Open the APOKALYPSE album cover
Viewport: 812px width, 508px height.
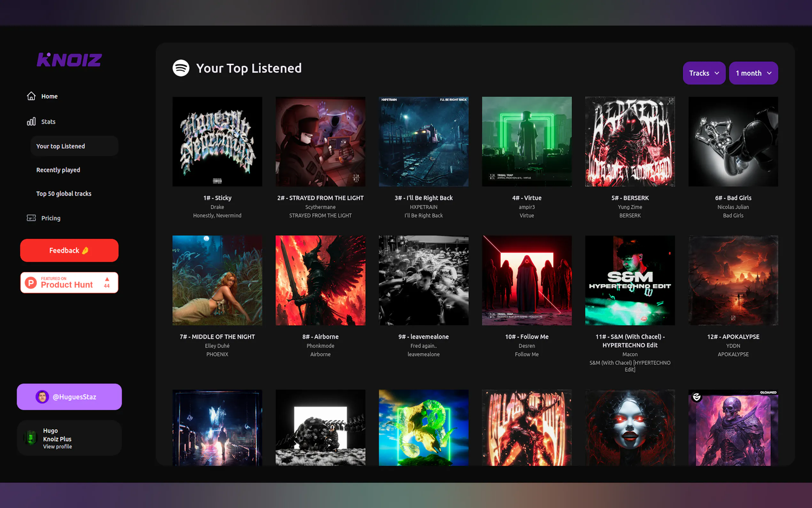[733, 280]
